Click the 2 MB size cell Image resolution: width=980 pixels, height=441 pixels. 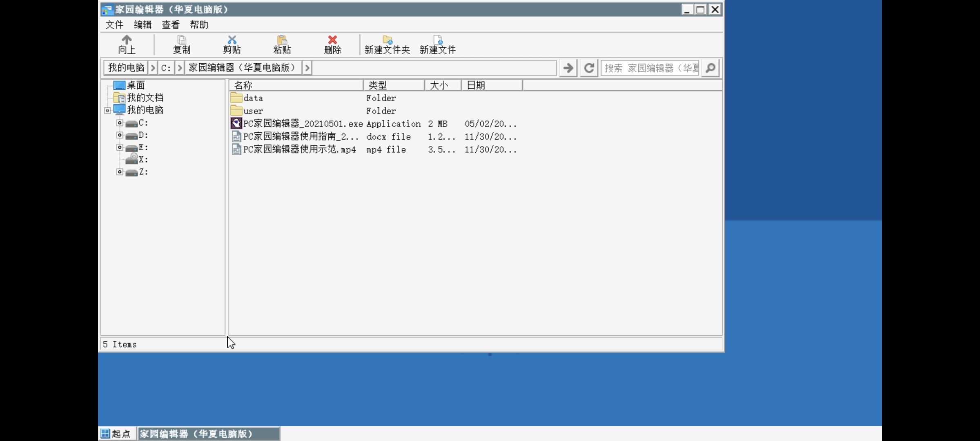438,124
